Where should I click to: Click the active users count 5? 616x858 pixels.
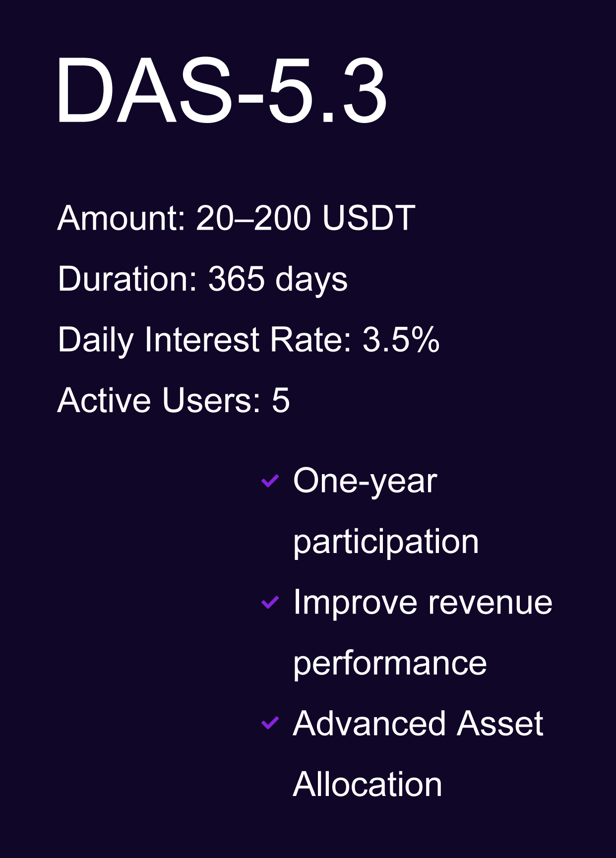pyautogui.click(x=281, y=400)
